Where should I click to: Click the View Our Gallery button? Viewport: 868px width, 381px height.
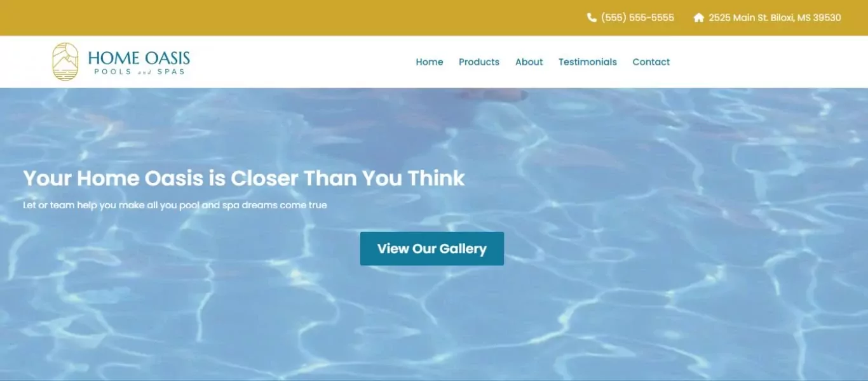click(432, 248)
